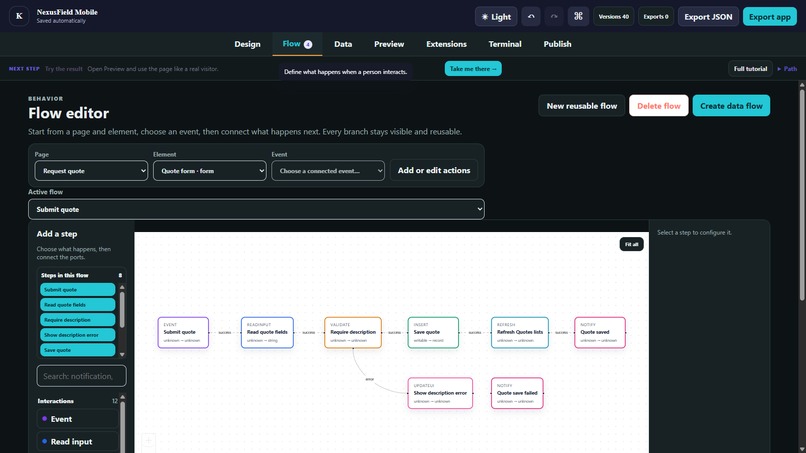Select the Refresh Quotes lists node
Viewport: 806px width, 453px height.
520,333
